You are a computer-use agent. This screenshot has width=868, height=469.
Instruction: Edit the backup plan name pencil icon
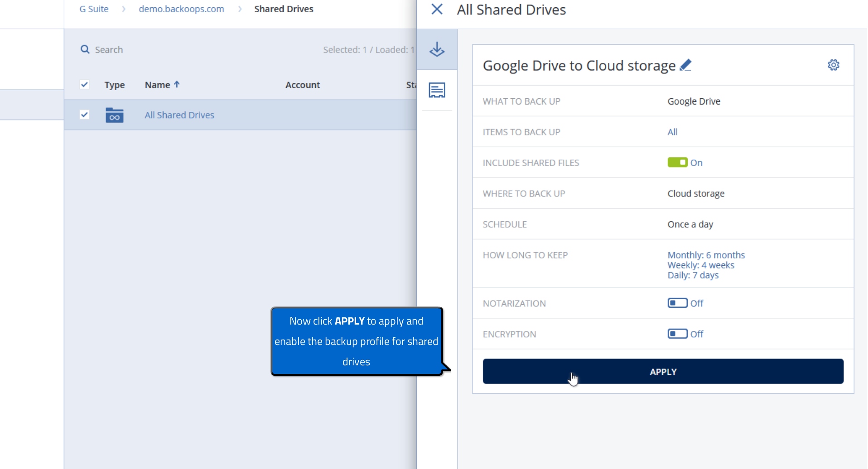tap(685, 65)
